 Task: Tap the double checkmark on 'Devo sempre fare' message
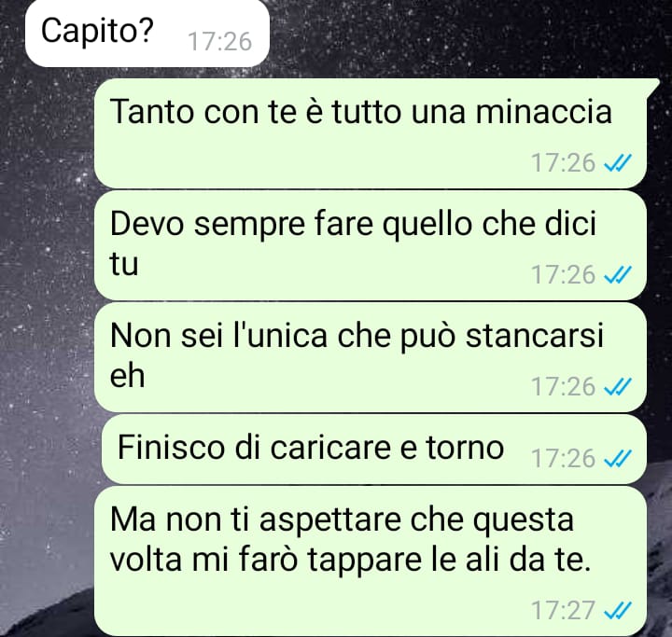(x=617, y=275)
